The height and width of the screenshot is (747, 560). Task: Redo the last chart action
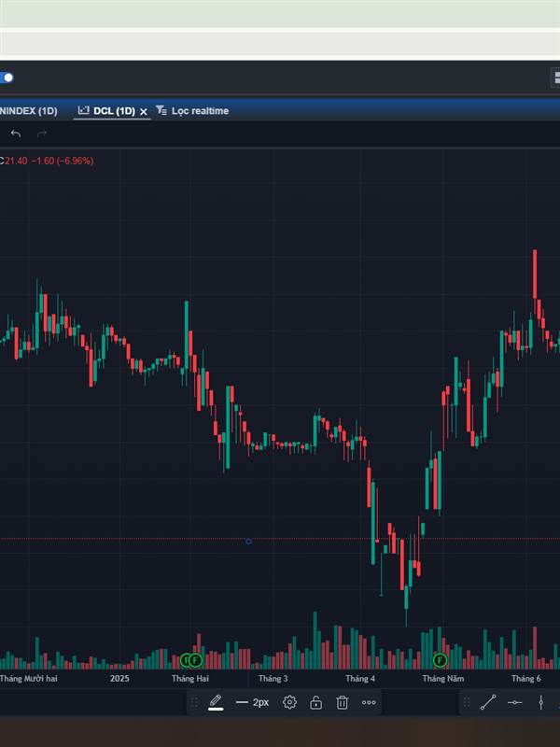click(42, 134)
